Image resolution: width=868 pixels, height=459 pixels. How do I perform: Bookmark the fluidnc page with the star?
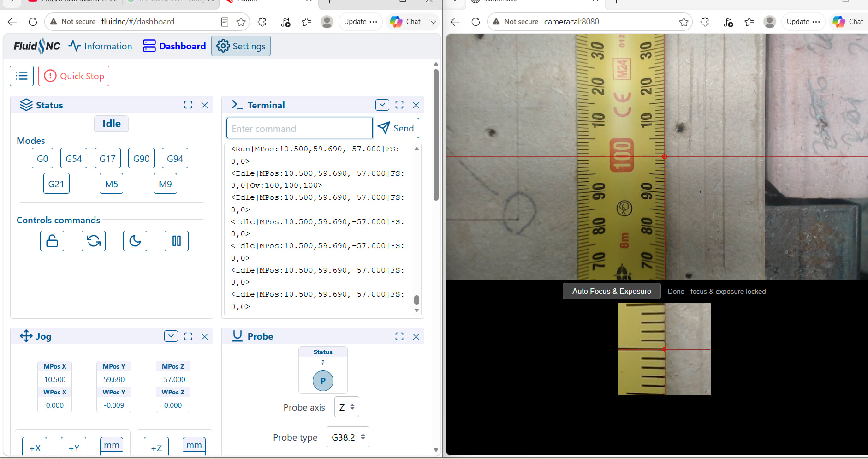coord(241,22)
